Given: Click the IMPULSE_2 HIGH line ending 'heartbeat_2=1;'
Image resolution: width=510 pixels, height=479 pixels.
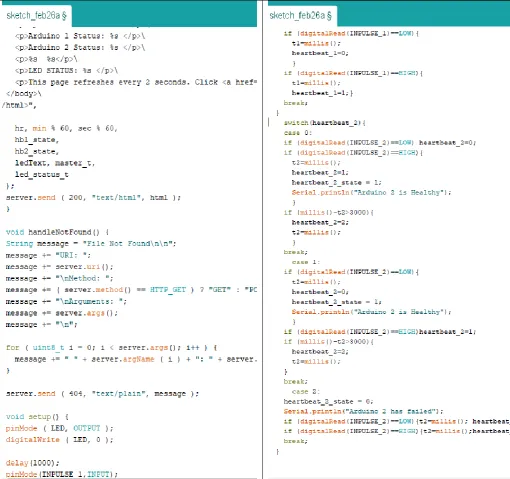Looking at the screenshot, I should [x=380, y=332].
